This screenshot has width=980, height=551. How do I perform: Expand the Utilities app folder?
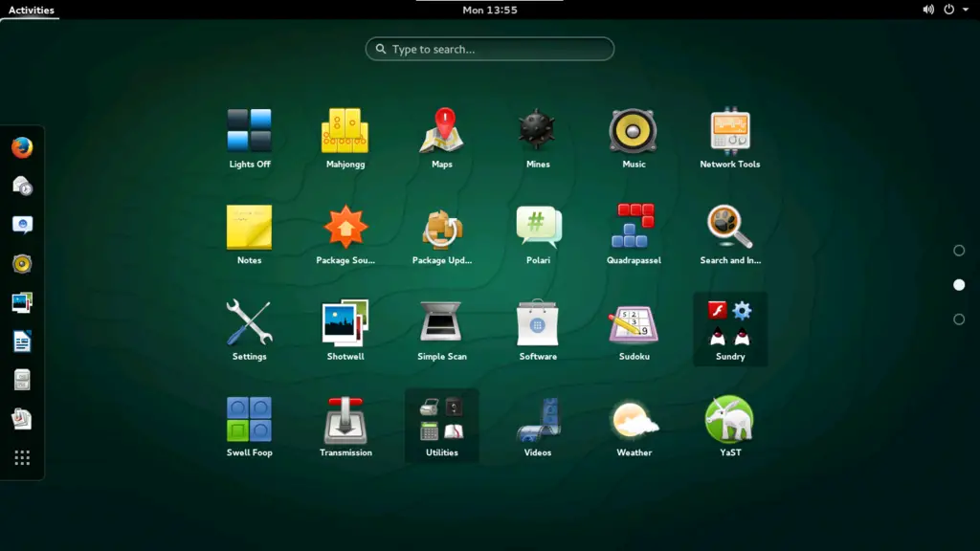click(x=442, y=426)
